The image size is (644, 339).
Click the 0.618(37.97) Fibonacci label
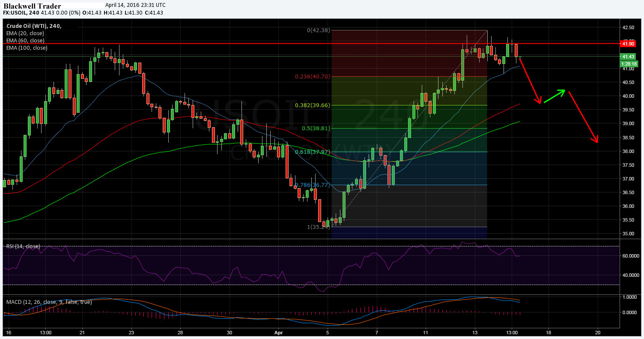pyautogui.click(x=313, y=152)
